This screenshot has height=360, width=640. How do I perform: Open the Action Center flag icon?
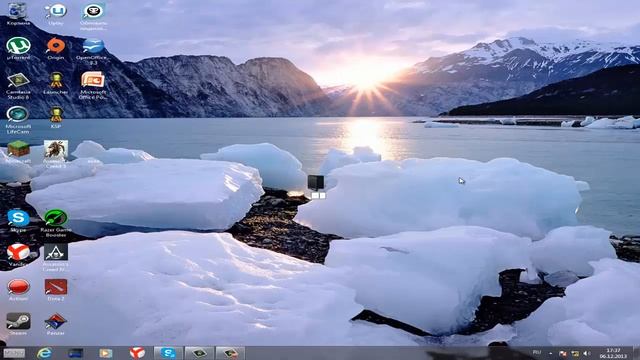[563, 353]
